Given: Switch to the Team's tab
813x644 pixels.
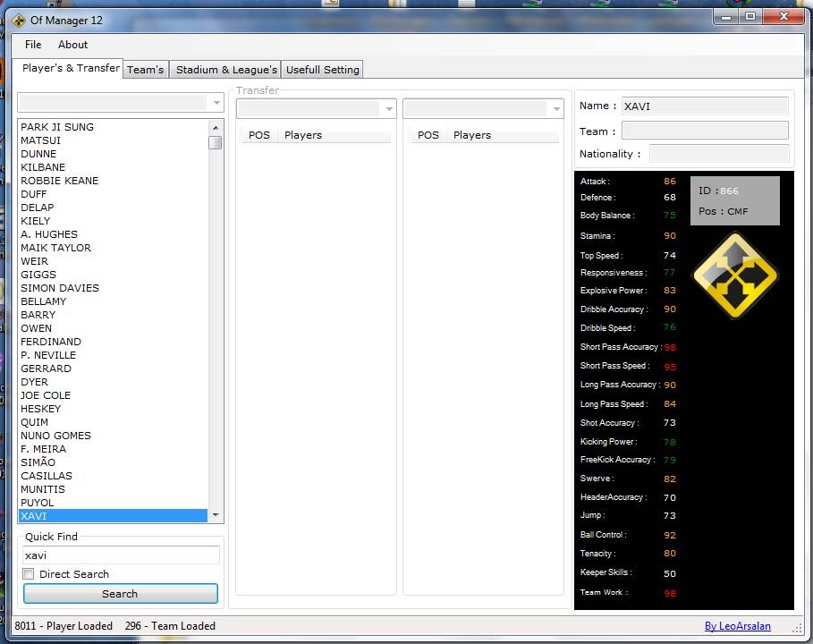Looking at the screenshot, I should [145, 70].
